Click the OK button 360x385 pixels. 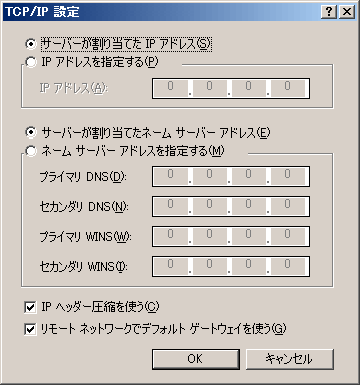[x=196, y=359]
